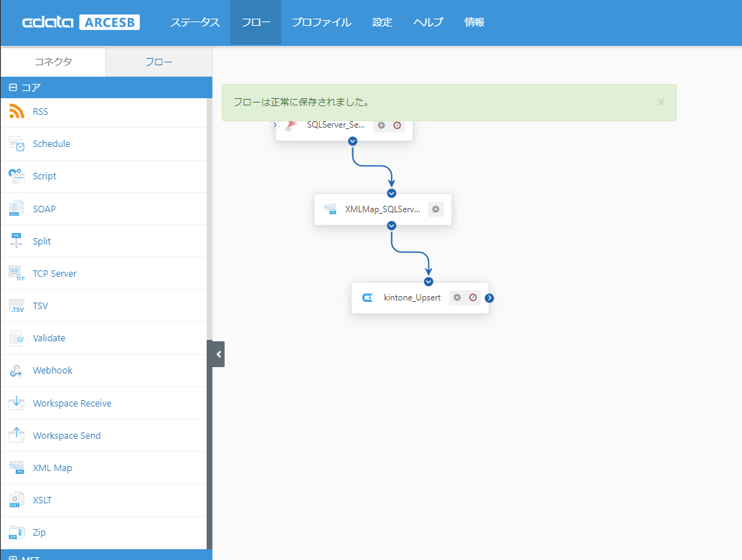The width and height of the screenshot is (742, 560).
Task: Select the TCP Server connector label
Action: pyautogui.click(x=55, y=273)
